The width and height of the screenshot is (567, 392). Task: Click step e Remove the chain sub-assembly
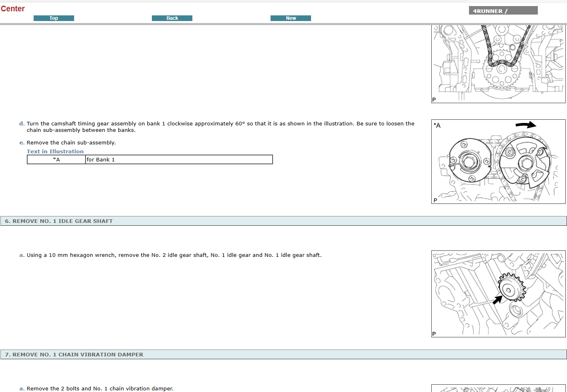pyautogui.click(x=71, y=143)
